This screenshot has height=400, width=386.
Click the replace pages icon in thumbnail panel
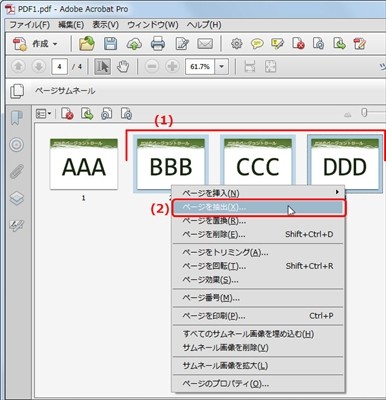point(106,114)
